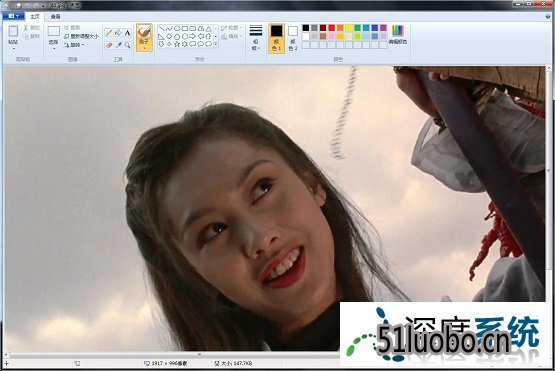Pick the red color swatch
The width and height of the screenshot is (555, 371).
pyautogui.click(x=331, y=28)
